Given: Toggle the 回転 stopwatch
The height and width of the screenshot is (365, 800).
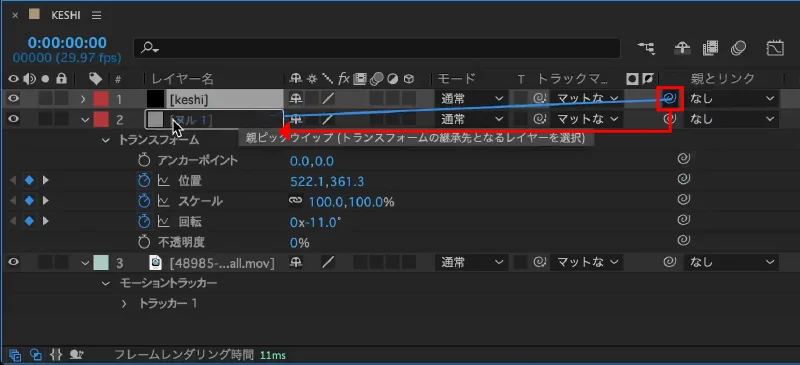Looking at the screenshot, I should coord(144,222).
